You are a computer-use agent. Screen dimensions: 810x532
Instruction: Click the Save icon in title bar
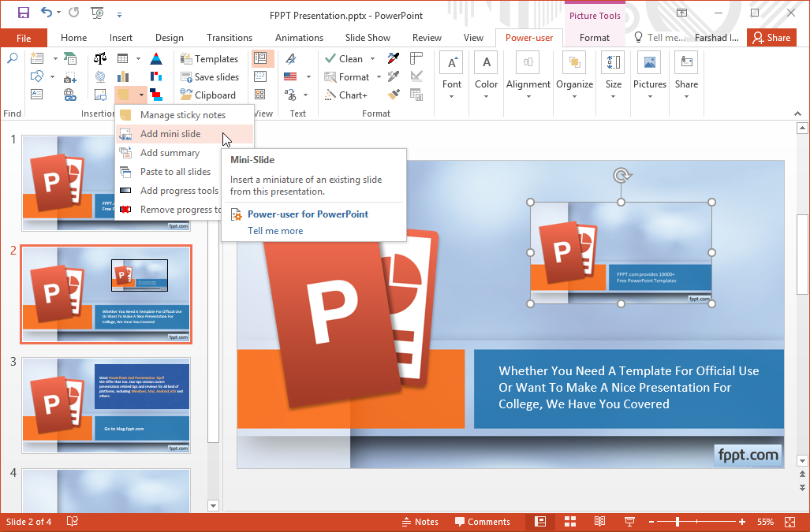click(23, 13)
